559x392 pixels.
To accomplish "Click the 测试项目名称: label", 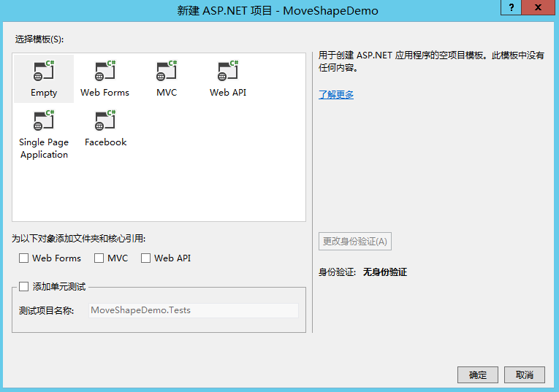I will [x=46, y=311].
